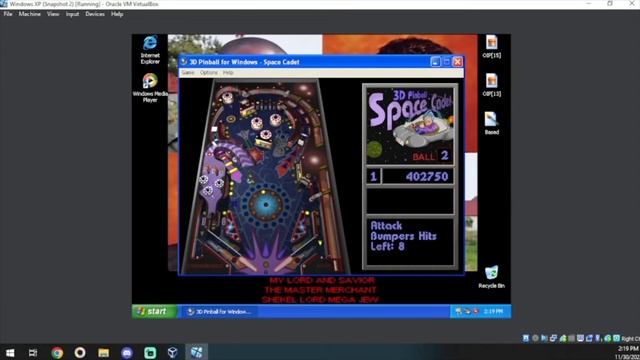Open VirtualBox Devices menu
This screenshot has width=640, height=360.
(x=95, y=14)
